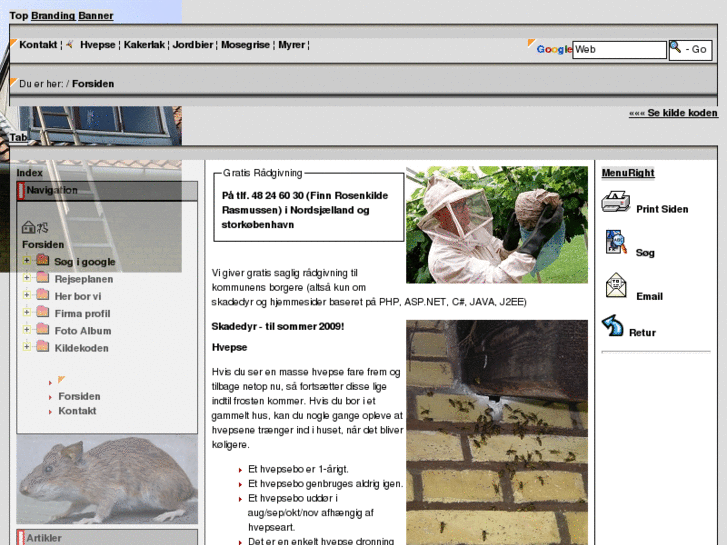Open Mosegrise in the top menu

pyautogui.click(x=245, y=45)
